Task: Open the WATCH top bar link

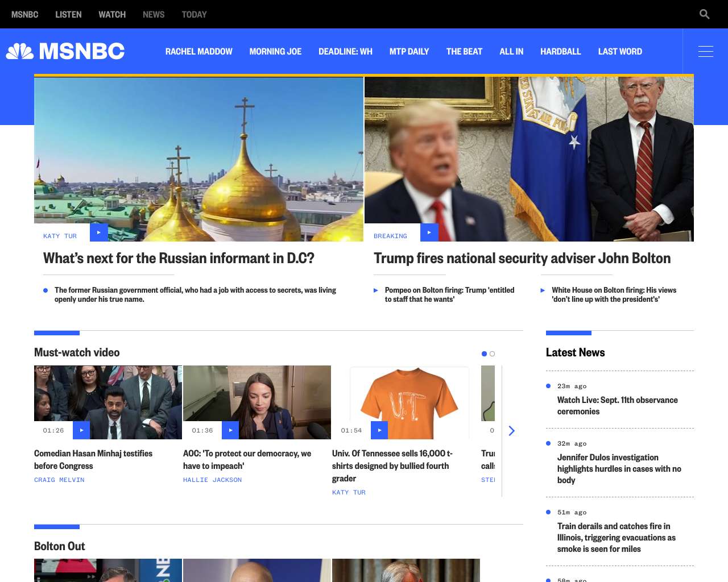Action: point(112,14)
